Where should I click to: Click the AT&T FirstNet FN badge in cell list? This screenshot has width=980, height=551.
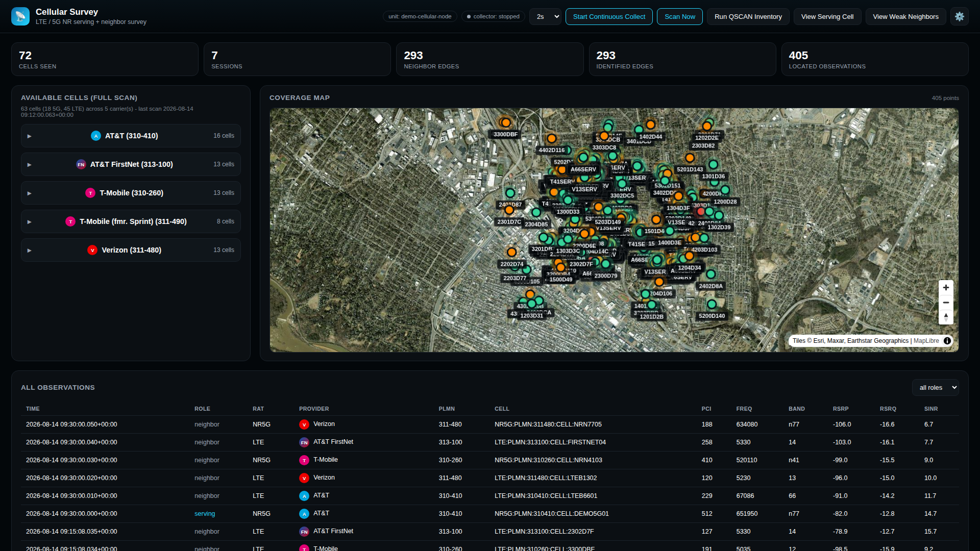click(81, 164)
